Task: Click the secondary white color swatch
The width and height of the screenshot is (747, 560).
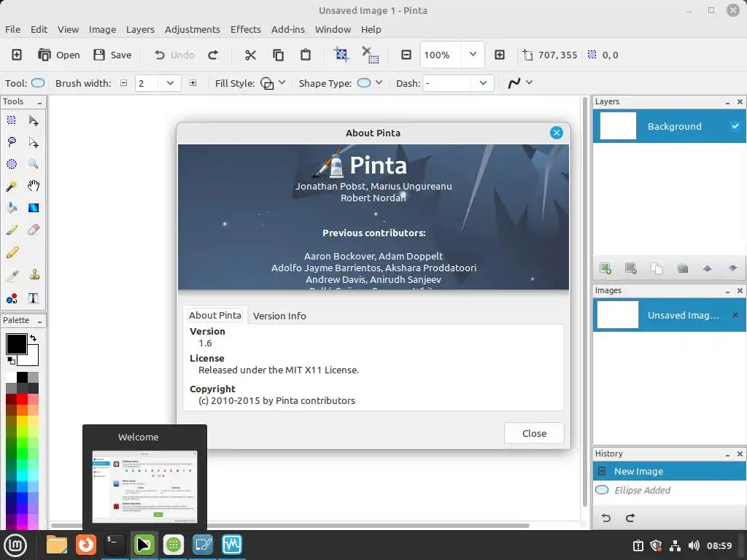Action: [31, 359]
